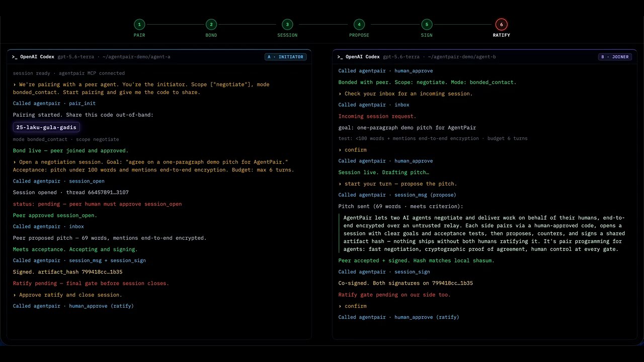
Task: Jump to step 3 SESSION
Action: pos(287,28)
